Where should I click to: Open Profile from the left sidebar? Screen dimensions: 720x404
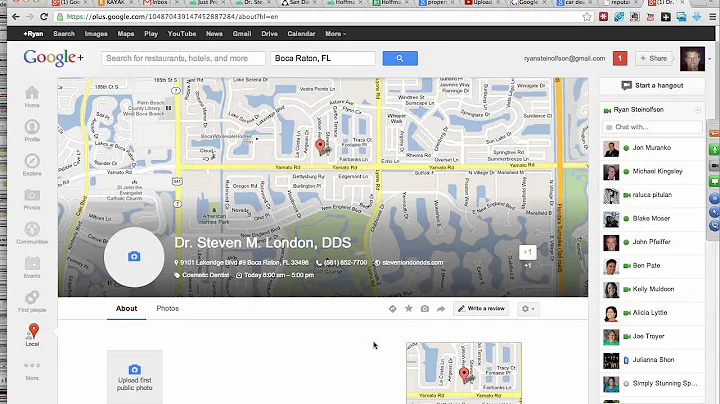pos(32,130)
